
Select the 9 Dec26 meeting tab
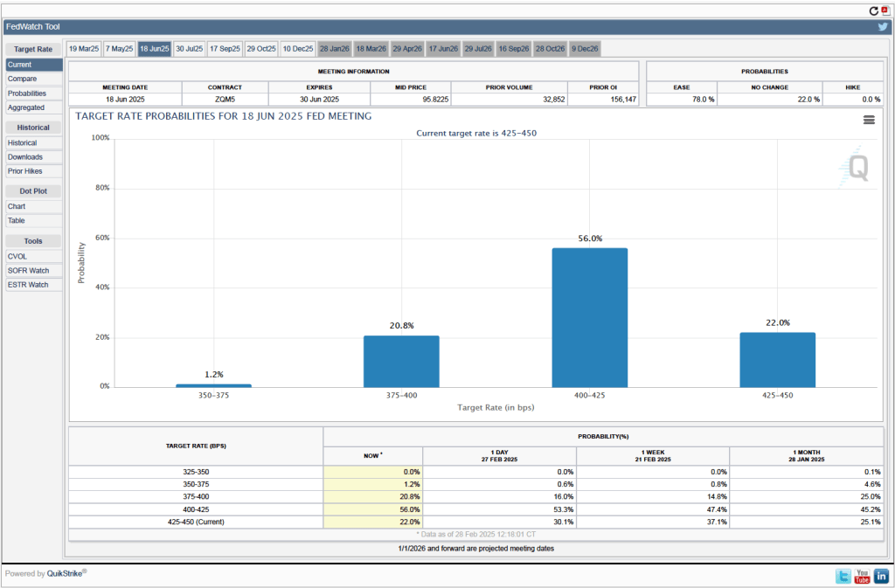click(x=585, y=49)
